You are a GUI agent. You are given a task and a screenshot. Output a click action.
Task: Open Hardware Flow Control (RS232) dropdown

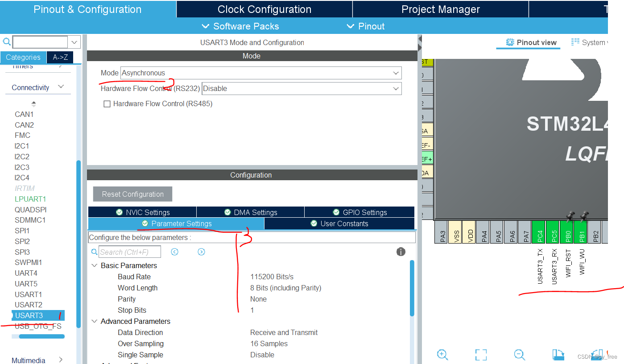point(302,88)
